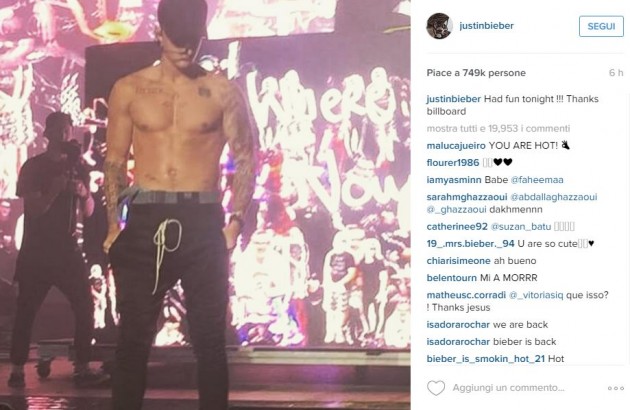Follow the account with SEGUI button
Image resolution: width=630 pixels, height=410 pixels.
[x=601, y=26]
